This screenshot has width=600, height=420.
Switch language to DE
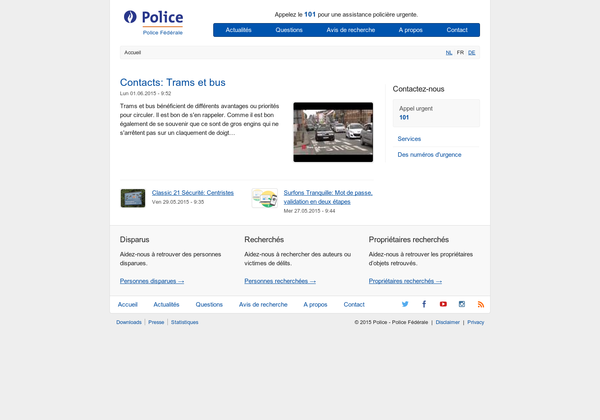(471, 53)
